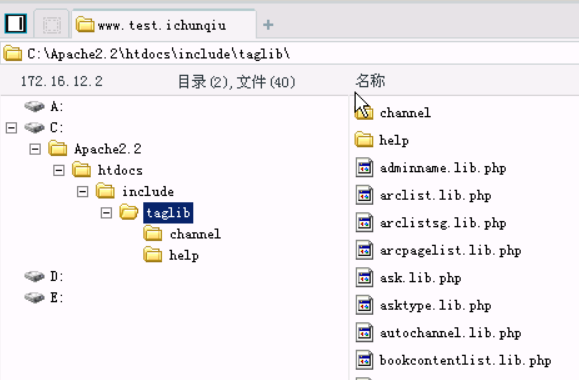579x380 pixels.
Task: Click the autochannel.lib.php file icon
Action: 364,333
